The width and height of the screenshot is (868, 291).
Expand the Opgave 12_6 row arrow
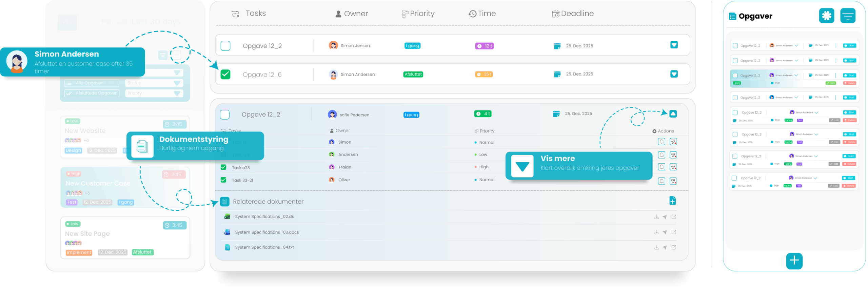(x=674, y=74)
